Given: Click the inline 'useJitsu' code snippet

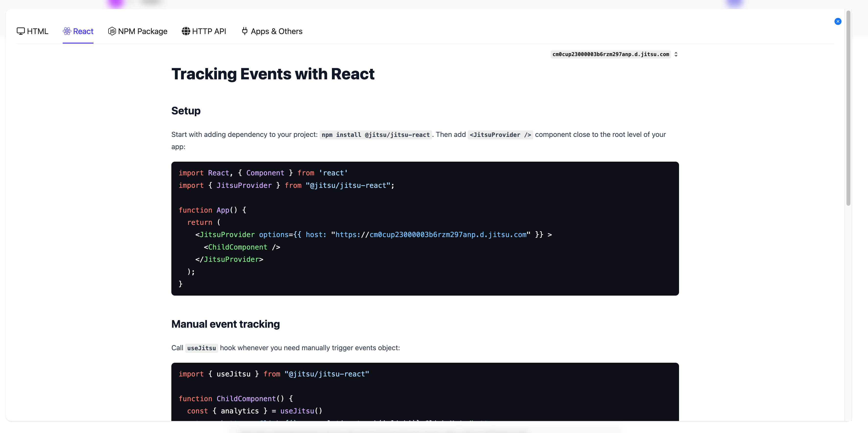Looking at the screenshot, I should coord(201,348).
